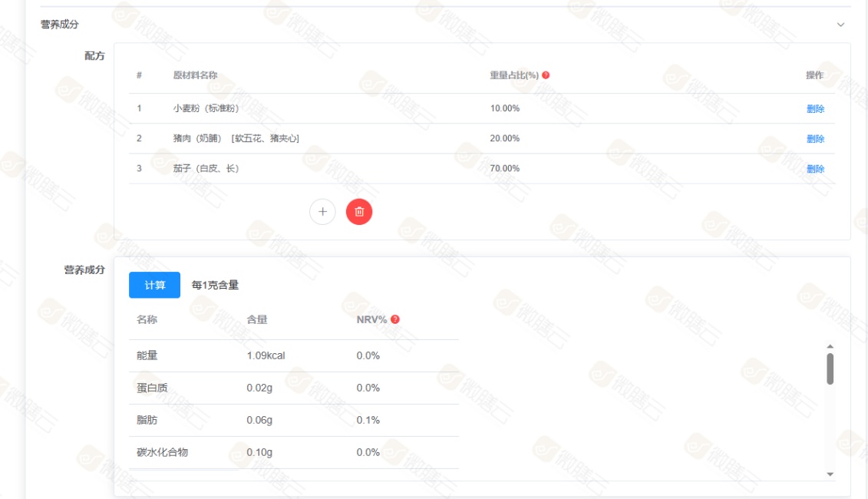Click the 70.00% weight value for 茄子
The image size is (868, 499).
[x=505, y=168]
